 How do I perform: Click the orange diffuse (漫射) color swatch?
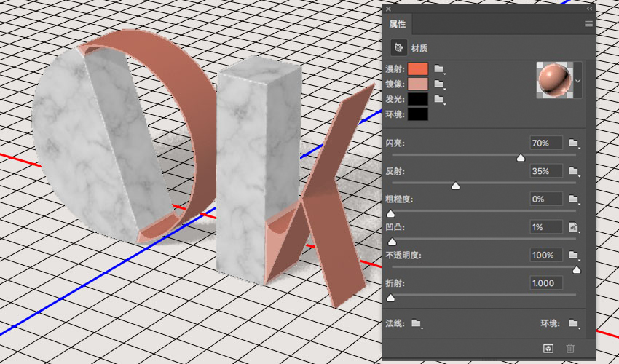pyautogui.click(x=418, y=68)
